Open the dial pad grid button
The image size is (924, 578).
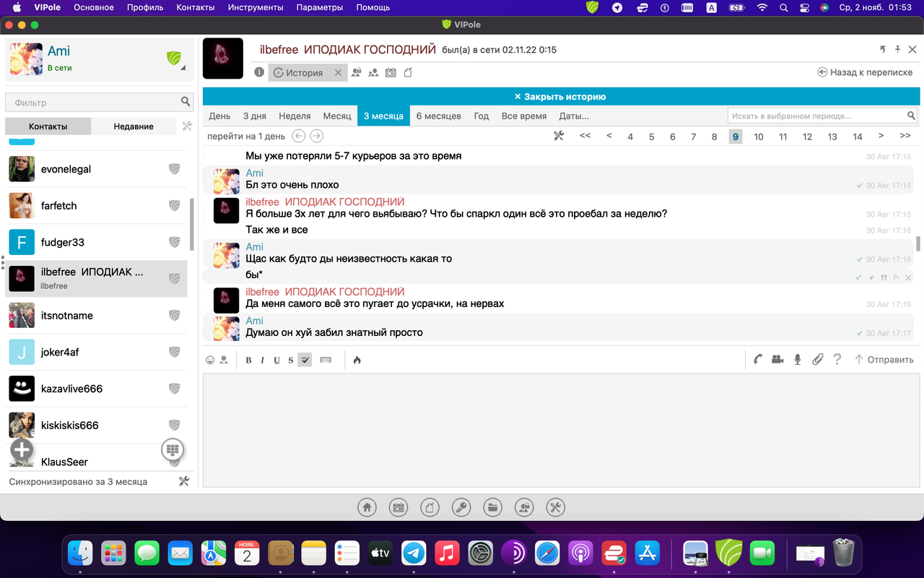coord(172,449)
